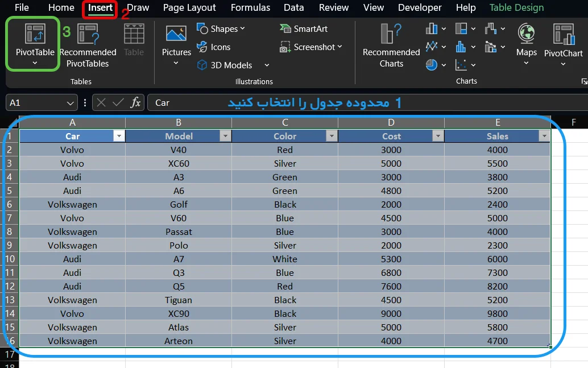Expand the PivotTable dropdown arrow

35,63
